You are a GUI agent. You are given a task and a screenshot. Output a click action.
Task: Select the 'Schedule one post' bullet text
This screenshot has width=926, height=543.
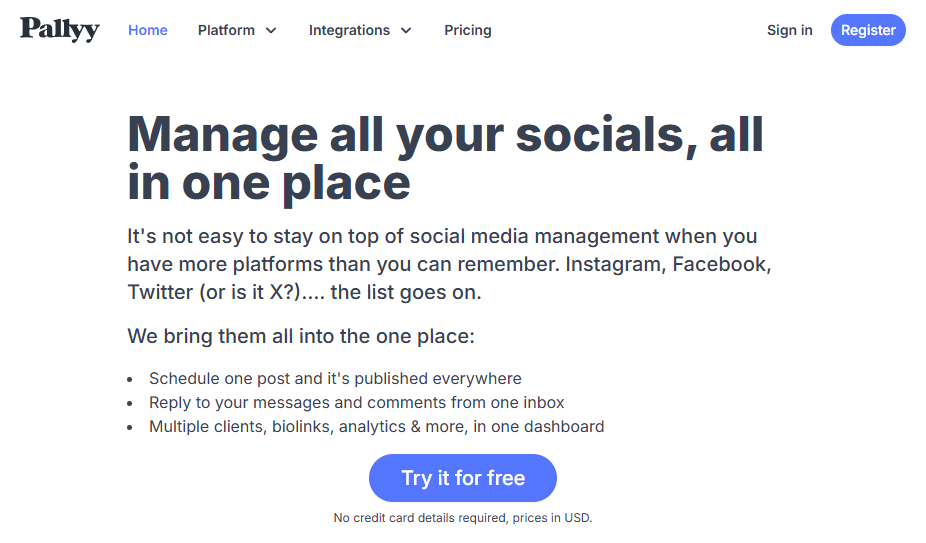tap(335, 378)
